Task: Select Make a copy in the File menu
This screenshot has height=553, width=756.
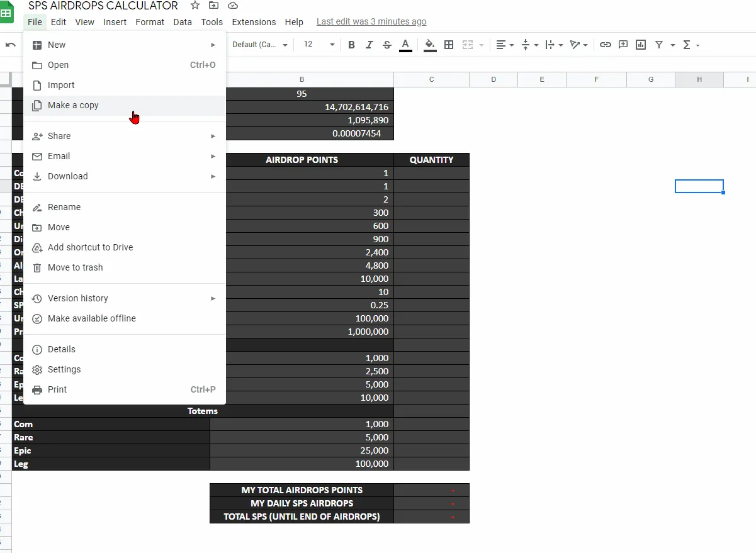Action: [125, 105]
